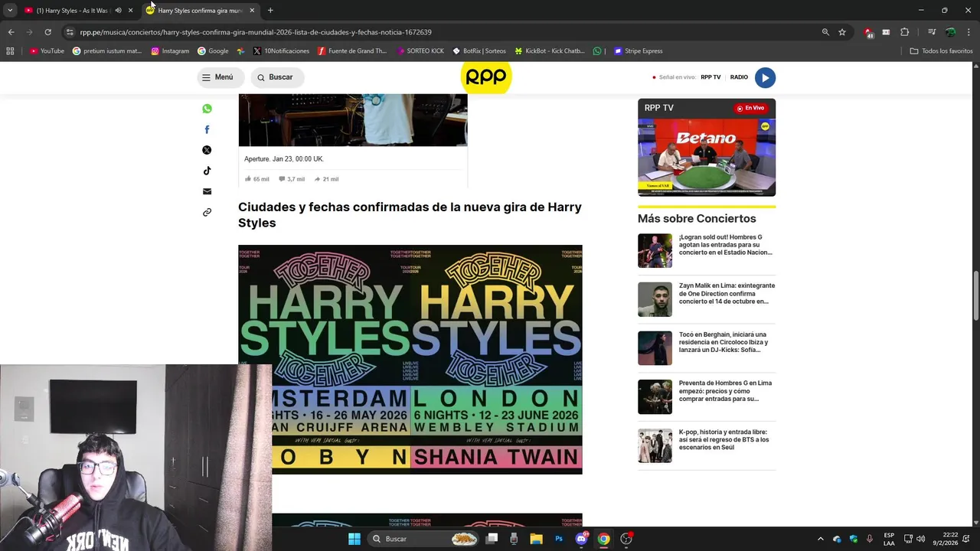Open Instagram bookmark
Viewport: 980px width, 551px height.
point(170,51)
